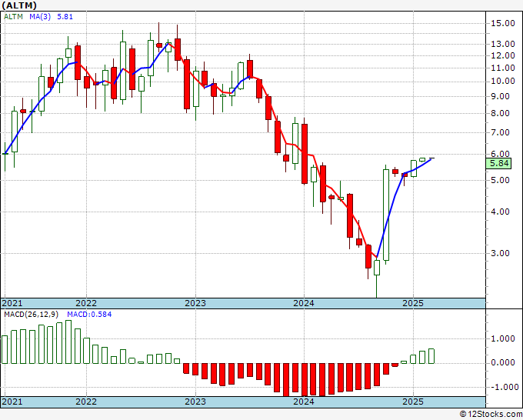Click the 0.000 MACD axis label

click(x=503, y=363)
